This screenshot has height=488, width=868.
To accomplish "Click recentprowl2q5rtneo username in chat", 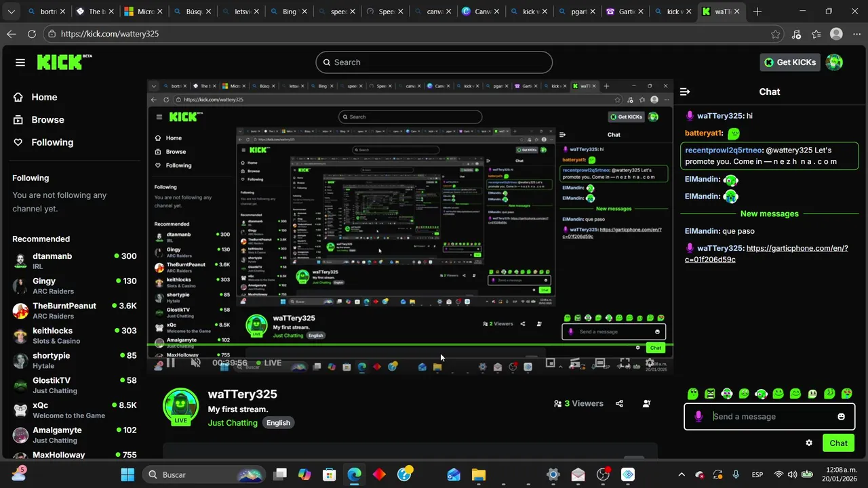I will click(x=724, y=150).
